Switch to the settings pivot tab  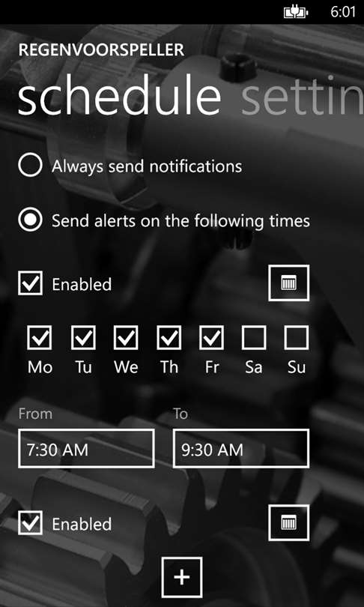tap(303, 96)
